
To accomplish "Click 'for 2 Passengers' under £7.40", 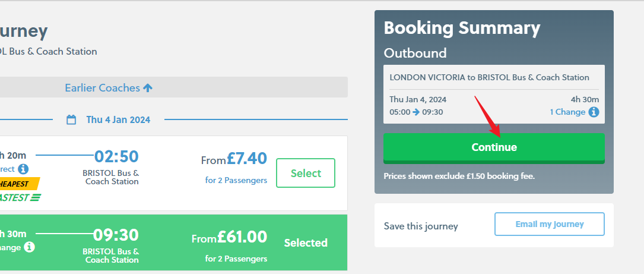I will click(x=236, y=180).
